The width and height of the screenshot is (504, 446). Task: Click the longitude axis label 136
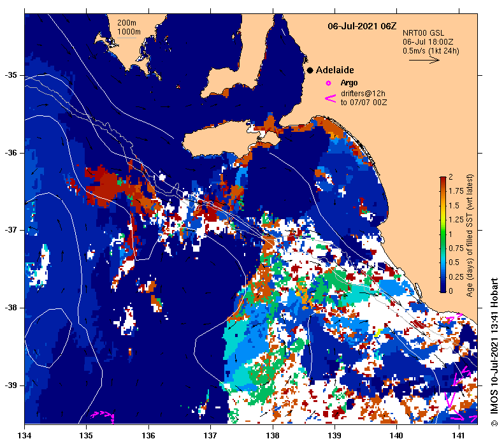148,436
